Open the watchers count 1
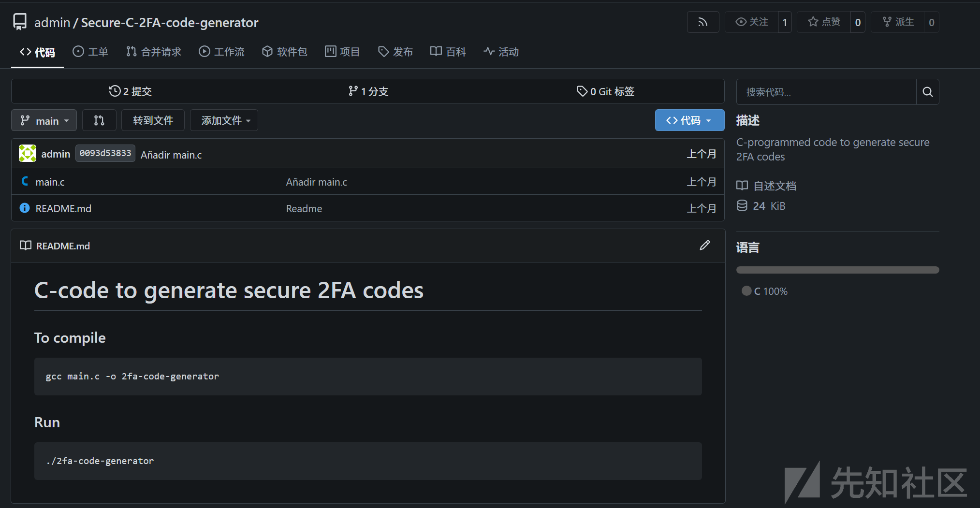This screenshot has height=508, width=980. [785, 22]
